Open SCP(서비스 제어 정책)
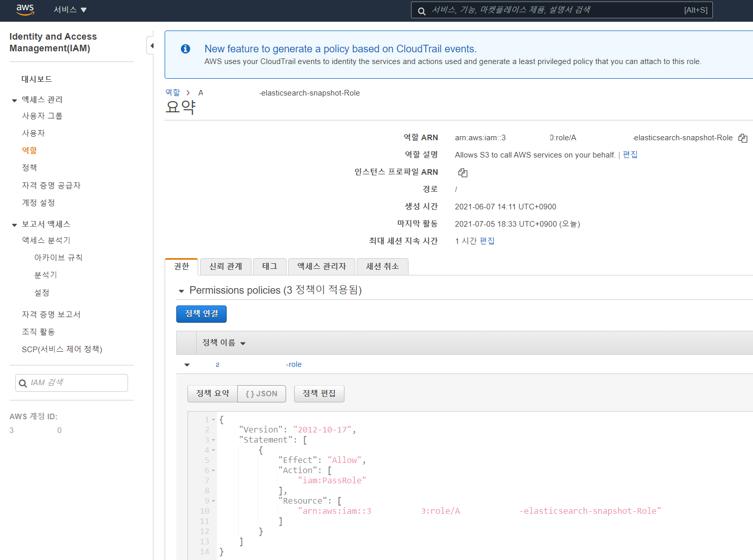The image size is (753, 560). [x=62, y=349]
